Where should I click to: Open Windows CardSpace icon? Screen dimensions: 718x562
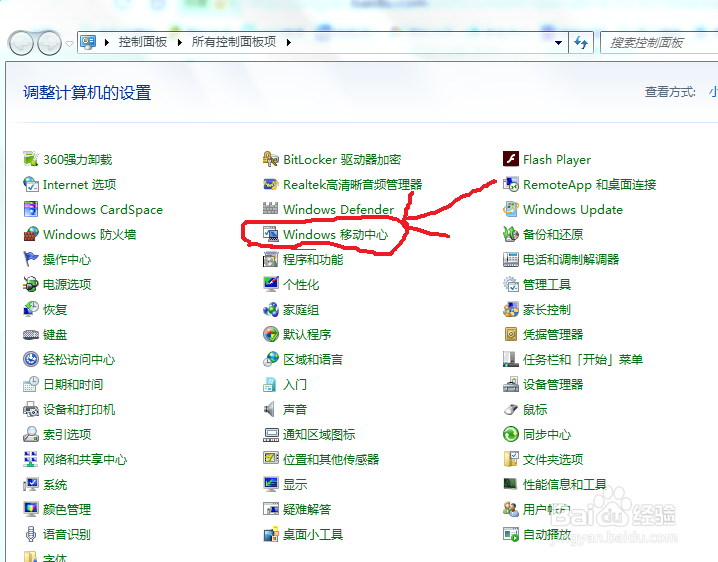point(31,209)
